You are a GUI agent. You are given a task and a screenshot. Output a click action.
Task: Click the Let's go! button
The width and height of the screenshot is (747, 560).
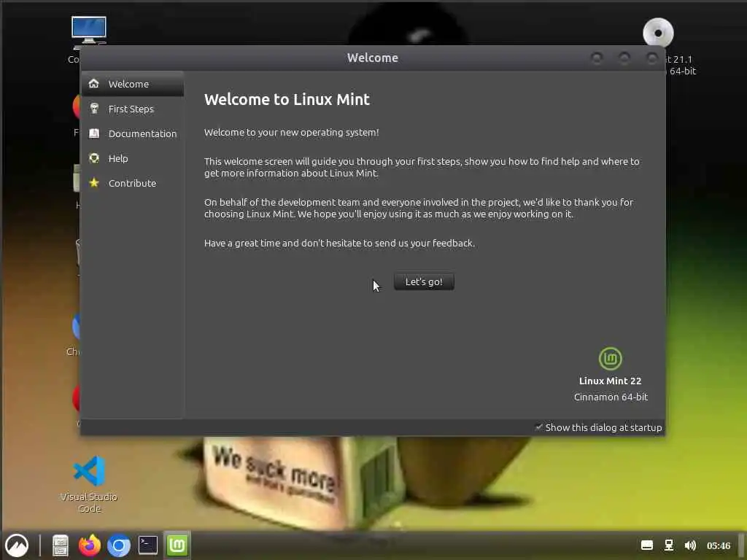coord(424,281)
